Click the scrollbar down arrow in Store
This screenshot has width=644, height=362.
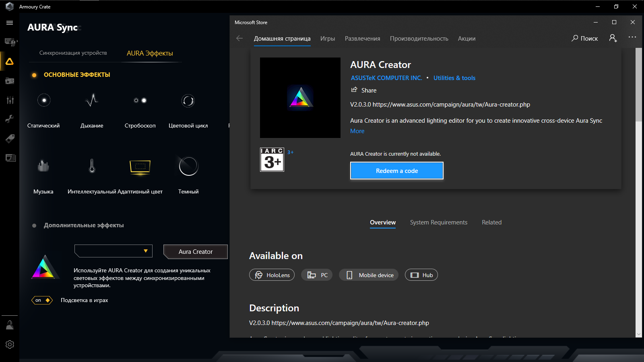pyautogui.click(x=639, y=334)
